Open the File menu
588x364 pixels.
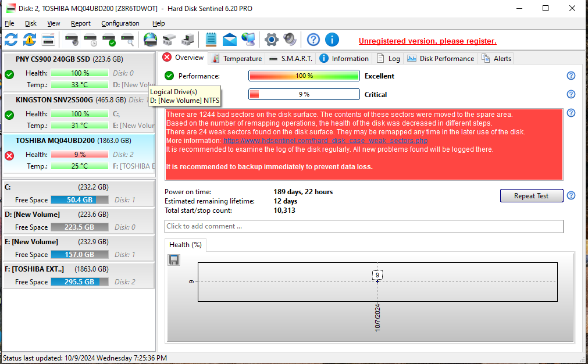click(9, 23)
